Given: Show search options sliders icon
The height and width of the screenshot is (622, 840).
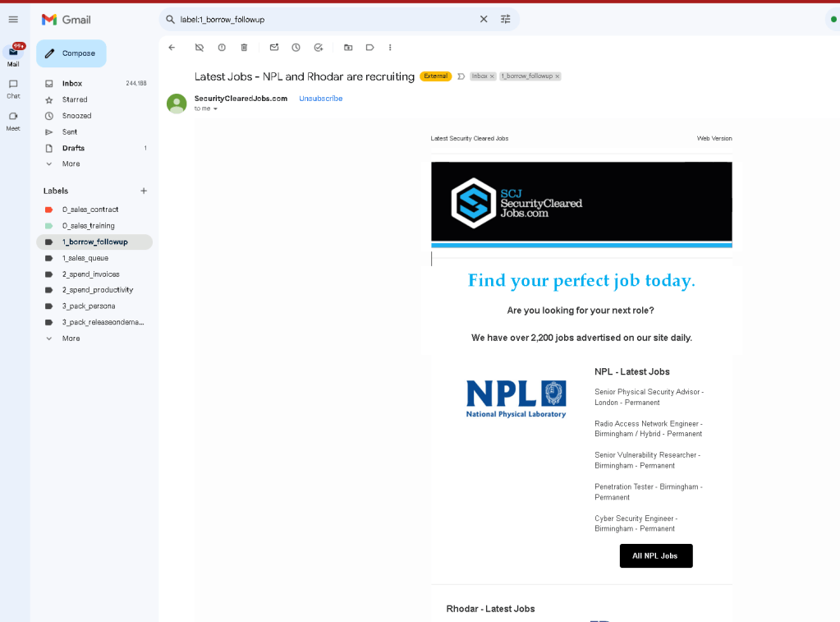Looking at the screenshot, I should 505,19.
